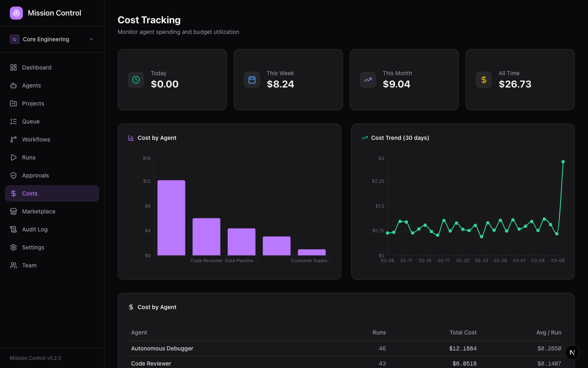
Task: Navigate to the Audit Log section
Action: point(34,229)
